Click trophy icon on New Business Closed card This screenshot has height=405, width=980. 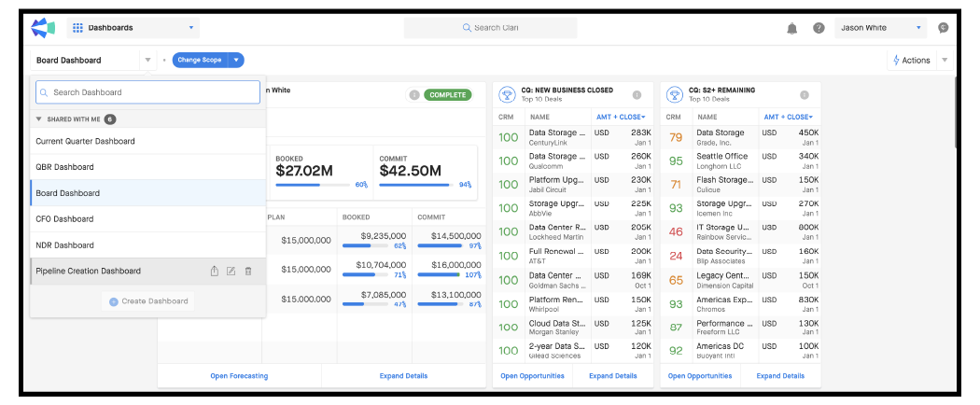(x=506, y=94)
